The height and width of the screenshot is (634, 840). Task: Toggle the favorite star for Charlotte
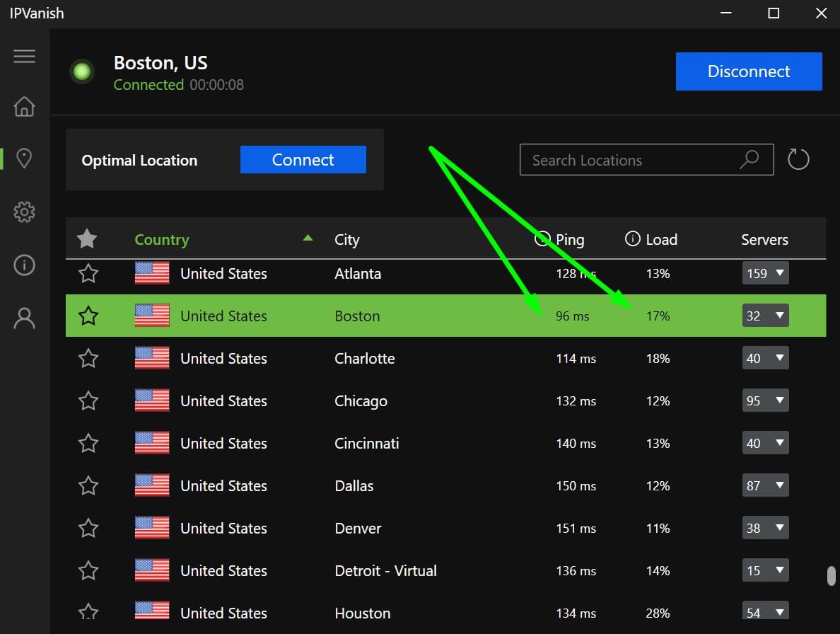coord(88,358)
